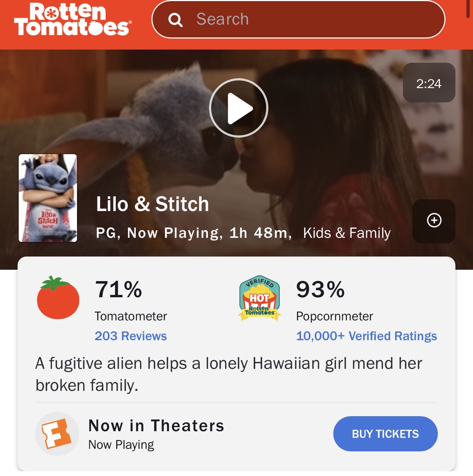Open the 10,000+ Verified Ratings link
The image size is (473, 476).
(x=366, y=336)
